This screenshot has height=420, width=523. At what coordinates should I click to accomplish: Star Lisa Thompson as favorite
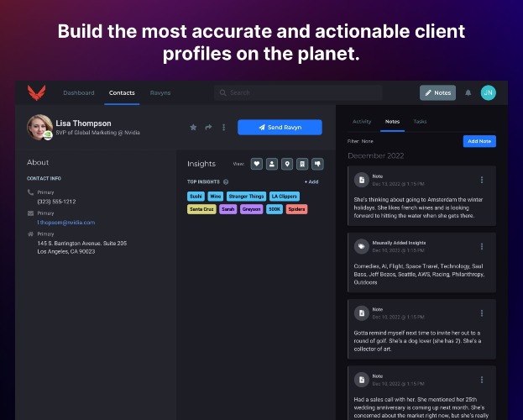coord(193,127)
